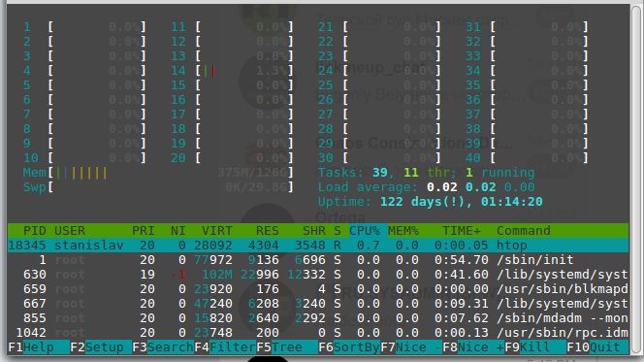
Task: Open F4 Filter in htop footer
Action: (225, 347)
